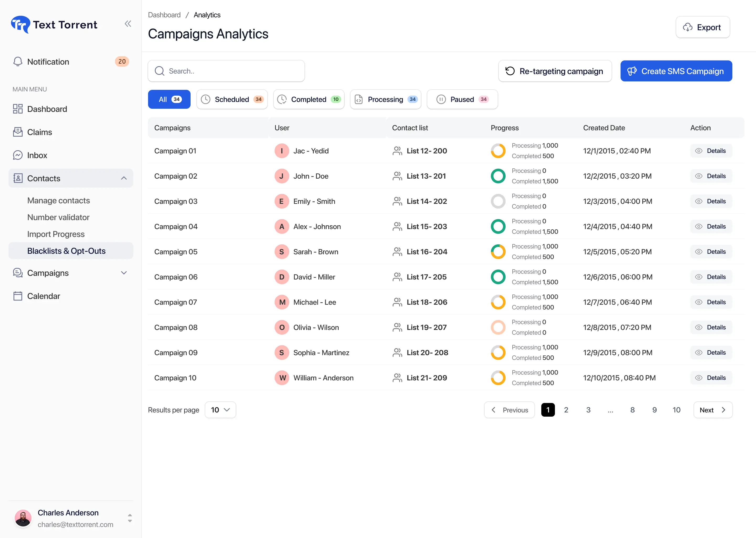This screenshot has width=756, height=538.
Task: Click avatar 'I' for Jac - Yedid
Action: (x=282, y=151)
